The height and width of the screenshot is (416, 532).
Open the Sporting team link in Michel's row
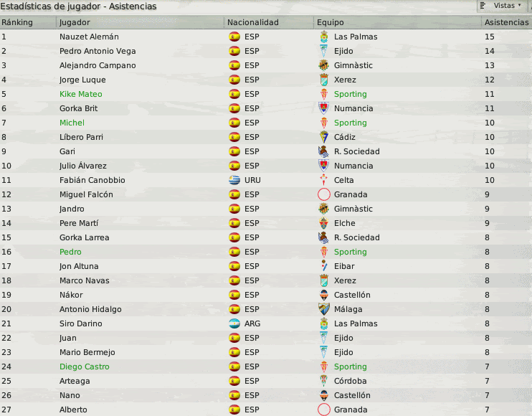coord(350,123)
